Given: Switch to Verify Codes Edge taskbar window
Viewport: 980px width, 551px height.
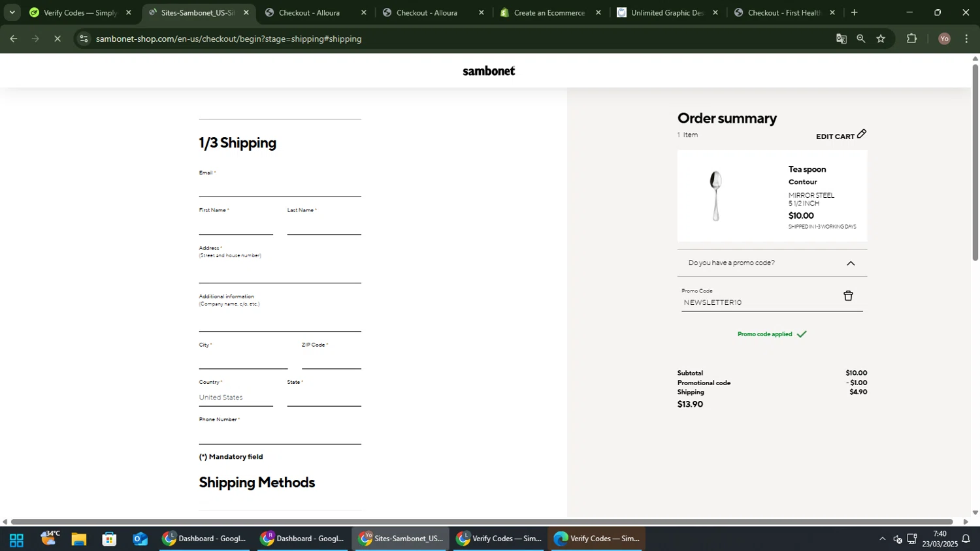Looking at the screenshot, I should point(596,539).
